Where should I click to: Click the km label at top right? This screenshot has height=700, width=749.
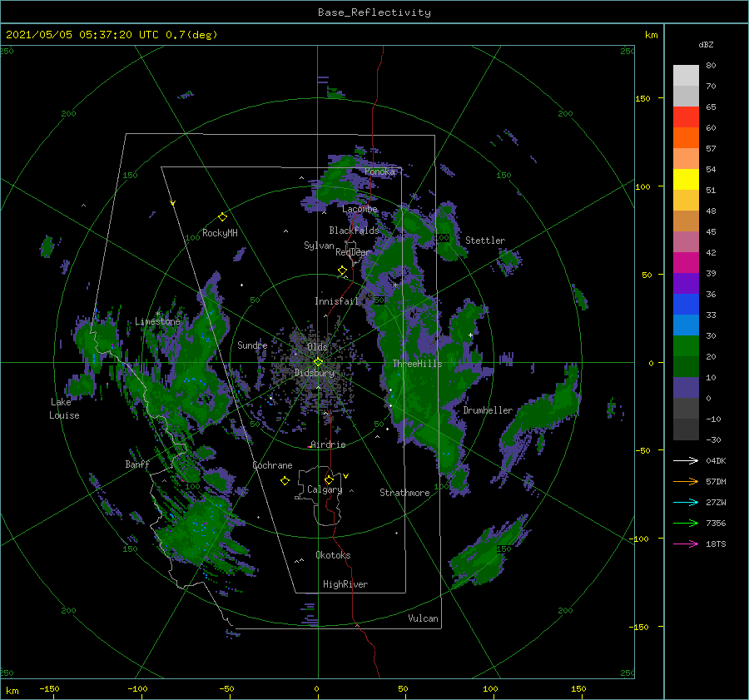click(x=651, y=35)
